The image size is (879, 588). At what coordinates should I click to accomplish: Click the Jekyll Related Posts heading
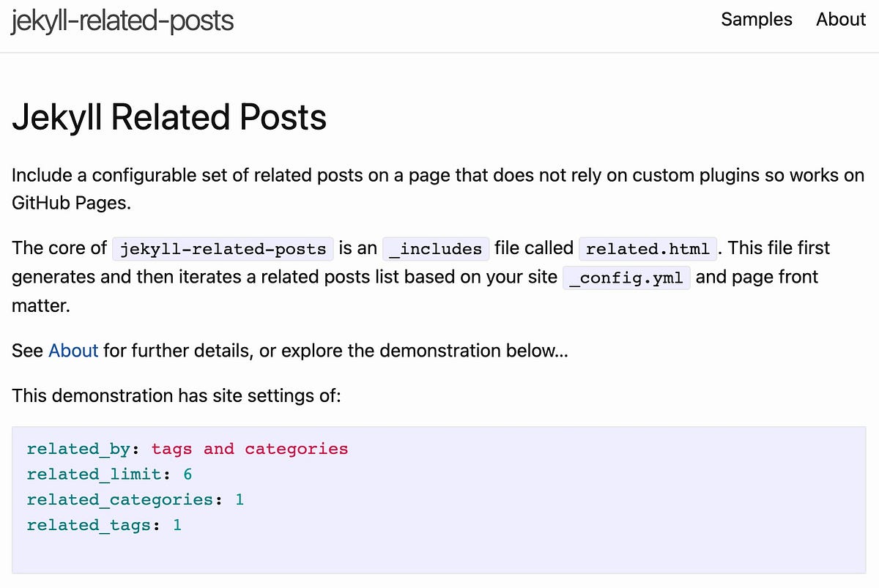click(x=168, y=116)
